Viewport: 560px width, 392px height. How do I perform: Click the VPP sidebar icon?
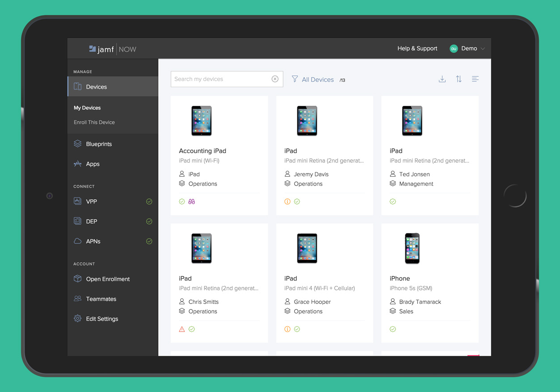77,201
